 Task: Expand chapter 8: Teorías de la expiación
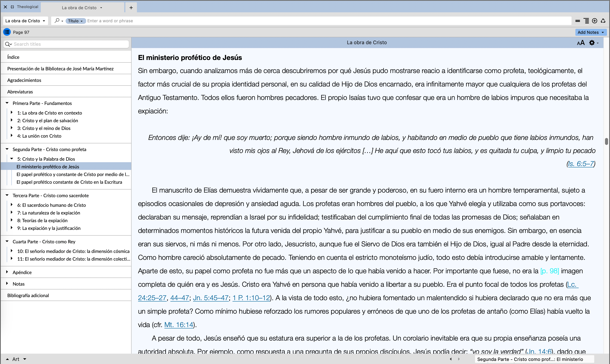point(12,220)
